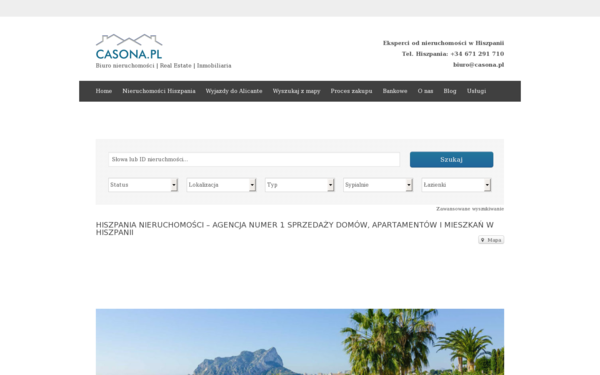Open Wyszukaj z mapy menu item
Screen dimensions: 600x375
click(297, 91)
